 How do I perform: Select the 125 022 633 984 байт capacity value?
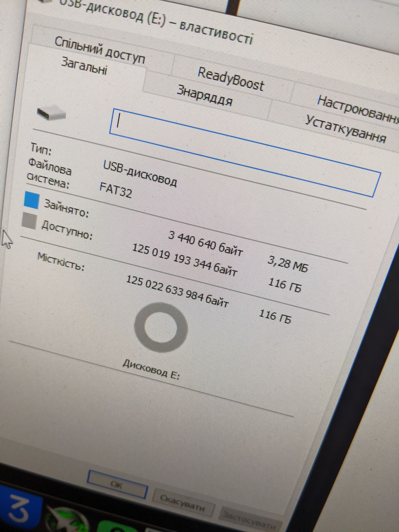pos(177,291)
